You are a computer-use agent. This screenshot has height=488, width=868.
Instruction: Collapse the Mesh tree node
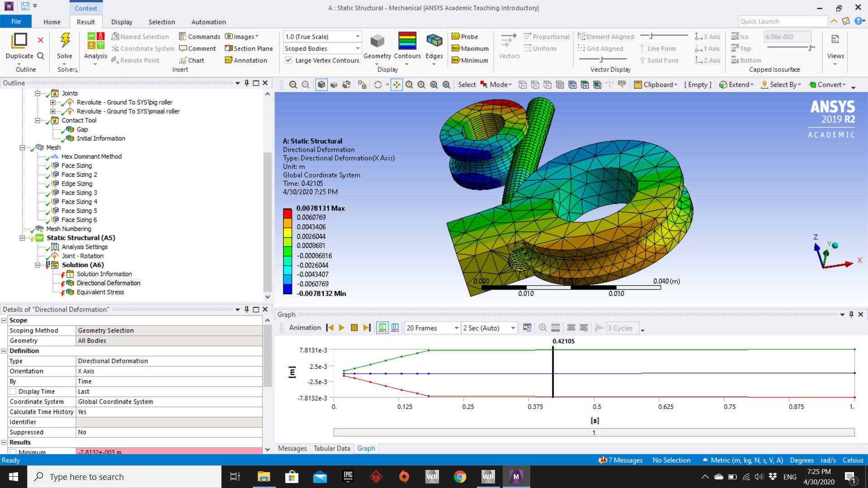[22, 147]
